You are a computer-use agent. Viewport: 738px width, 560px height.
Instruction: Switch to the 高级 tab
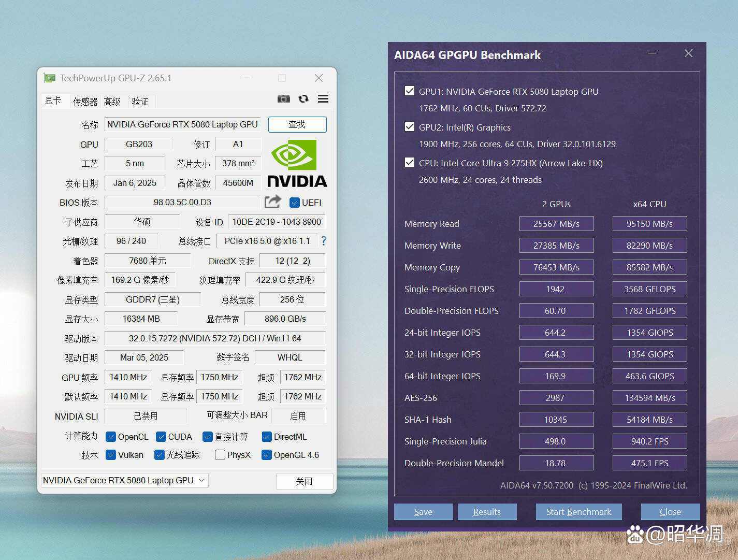coord(112,102)
